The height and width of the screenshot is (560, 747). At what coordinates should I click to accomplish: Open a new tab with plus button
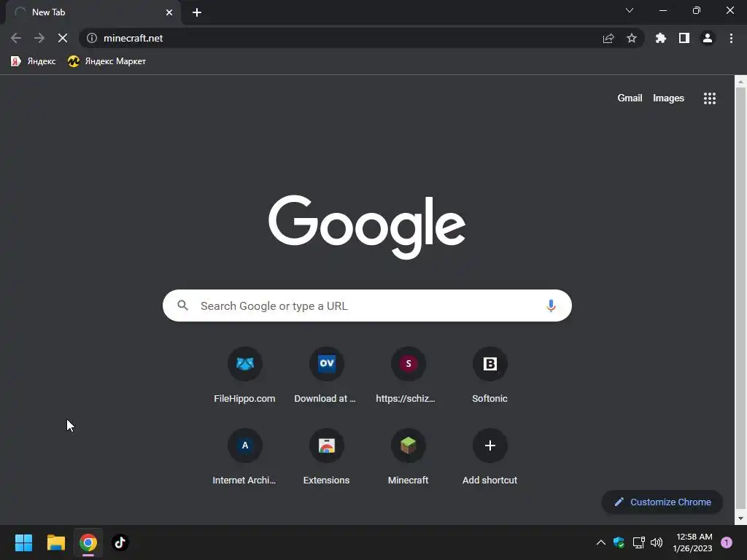pyautogui.click(x=197, y=12)
